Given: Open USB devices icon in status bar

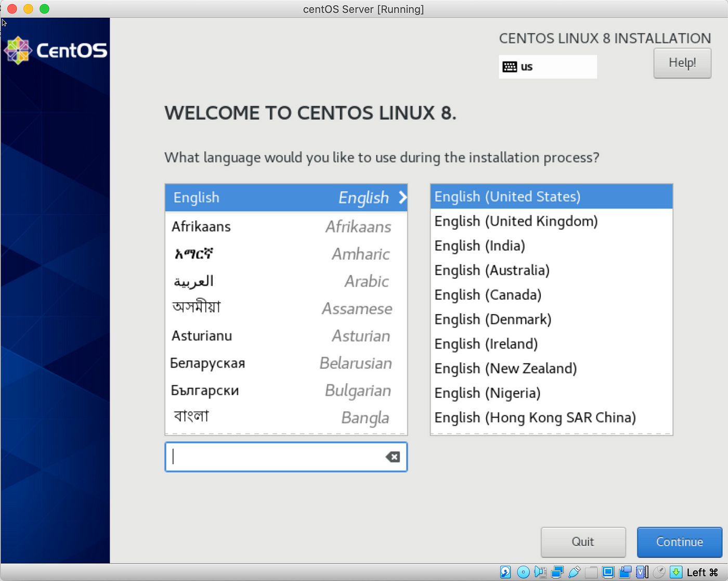Looking at the screenshot, I should click(575, 572).
